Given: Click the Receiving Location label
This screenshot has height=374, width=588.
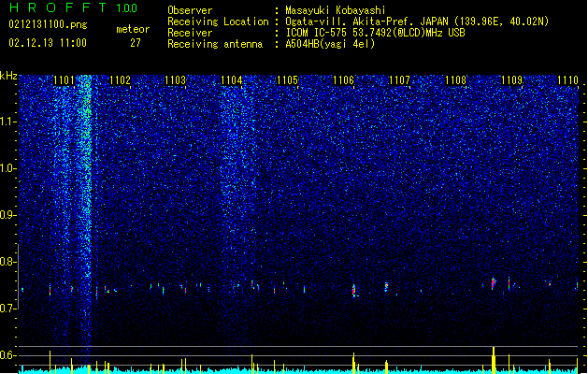Looking at the screenshot, I should tap(218, 22).
